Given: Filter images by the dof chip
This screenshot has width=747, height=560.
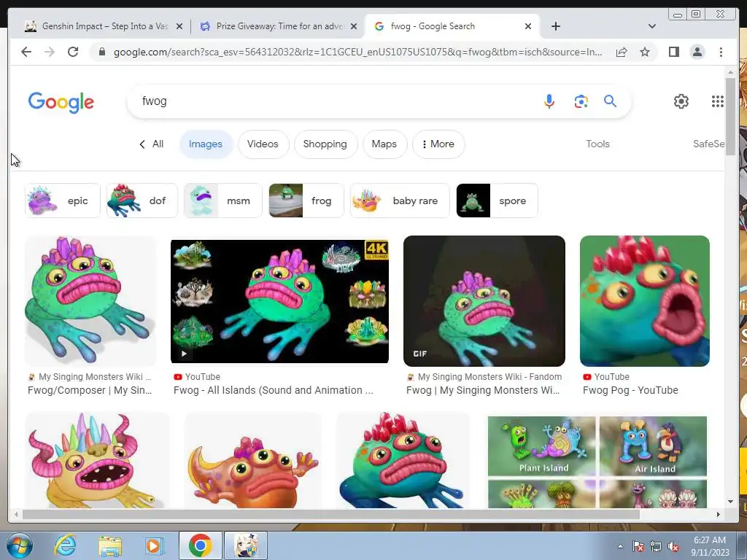Looking at the screenshot, I should (x=142, y=201).
